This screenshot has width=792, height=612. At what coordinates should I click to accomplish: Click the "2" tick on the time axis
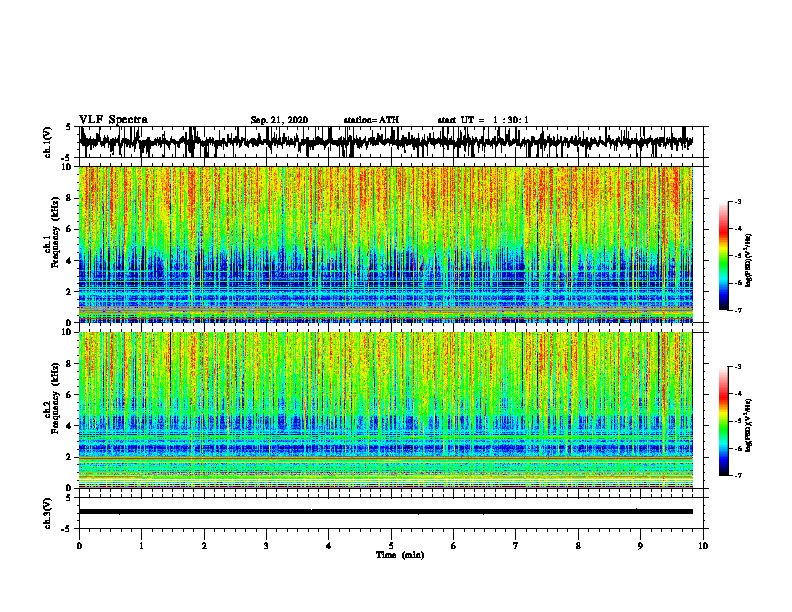(204, 546)
